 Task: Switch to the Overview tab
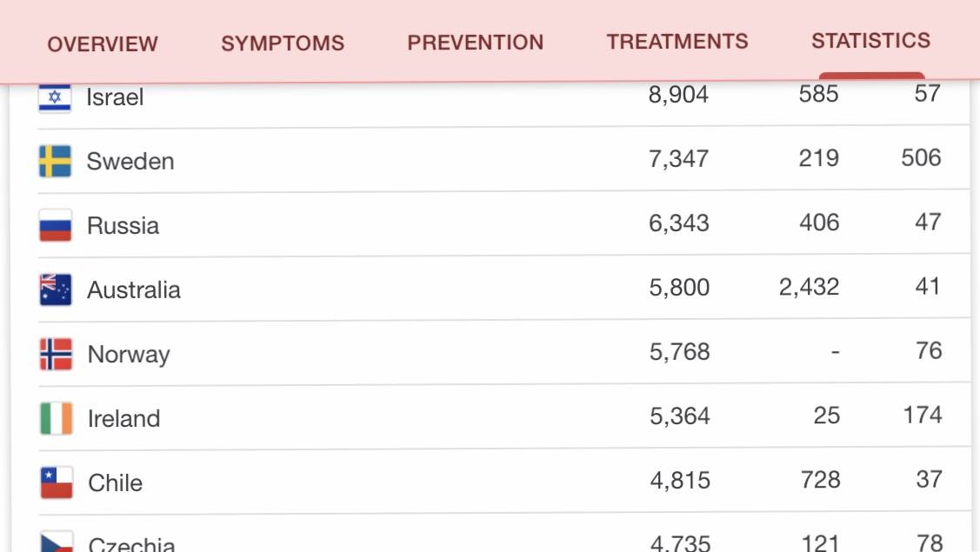(x=103, y=43)
